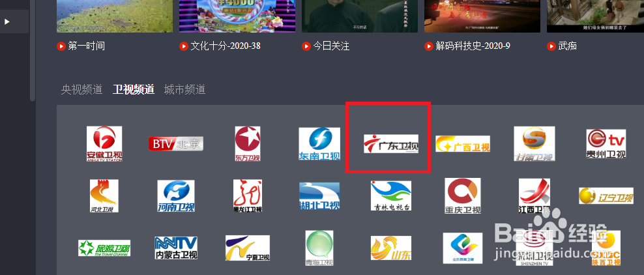Open the 解码科技史-2020-9 program title
Viewport: 644px width, 275px height.
point(473,46)
